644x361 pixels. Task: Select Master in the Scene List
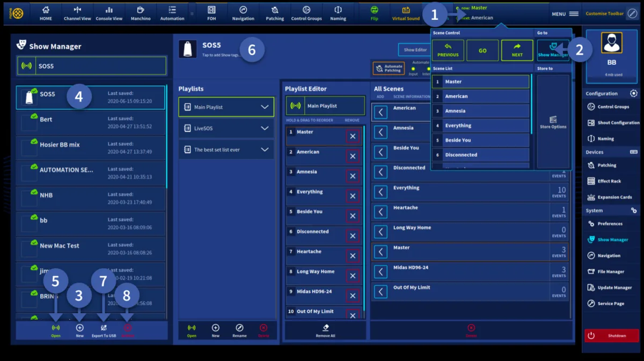[481, 82]
